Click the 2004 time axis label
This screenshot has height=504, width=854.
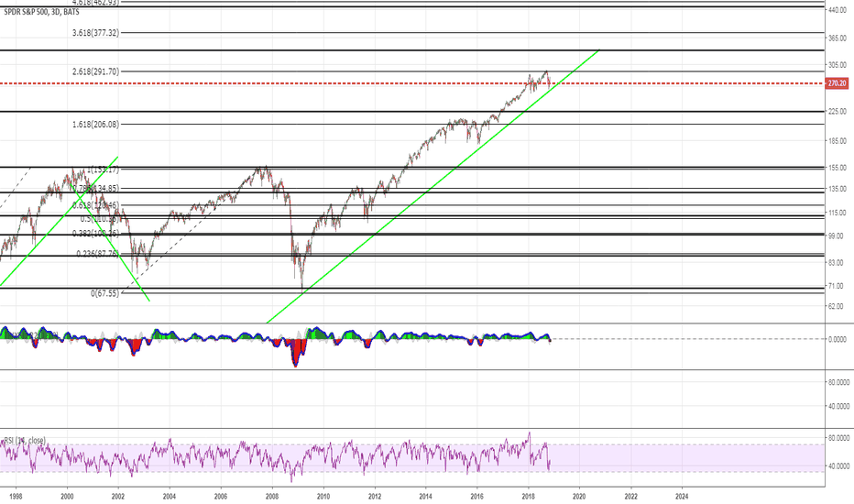click(x=170, y=497)
